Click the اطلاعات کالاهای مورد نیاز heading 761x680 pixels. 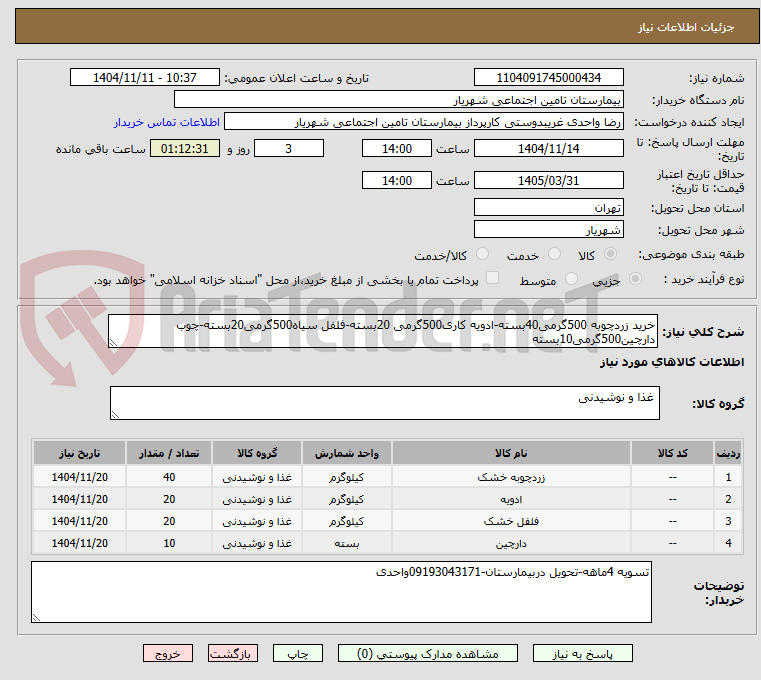[x=672, y=362]
